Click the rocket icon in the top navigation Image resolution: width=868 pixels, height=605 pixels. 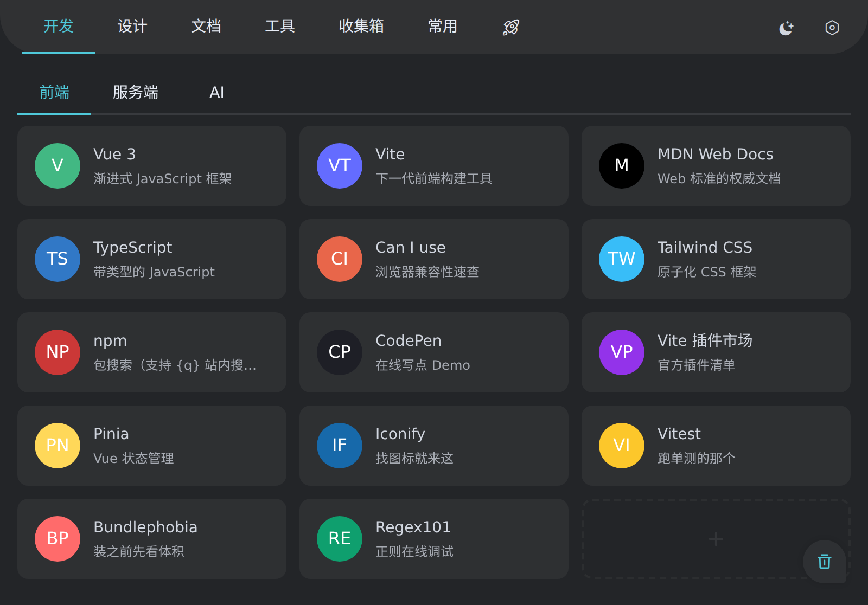[x=511, y=27]
